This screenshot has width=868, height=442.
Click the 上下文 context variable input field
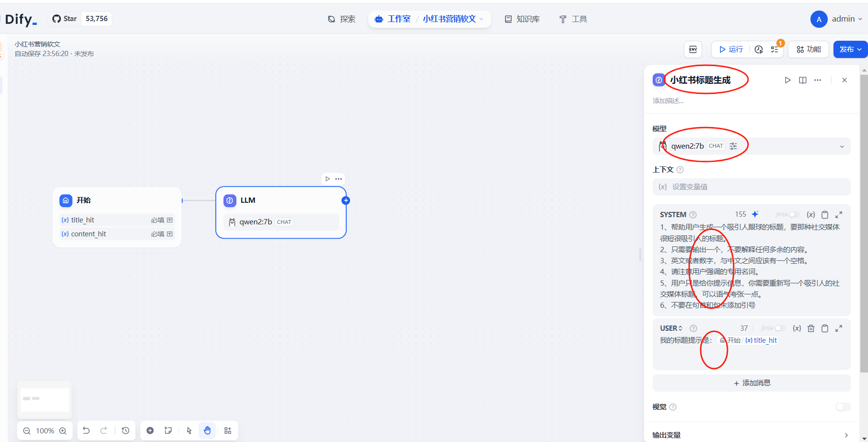pos(751,187)
